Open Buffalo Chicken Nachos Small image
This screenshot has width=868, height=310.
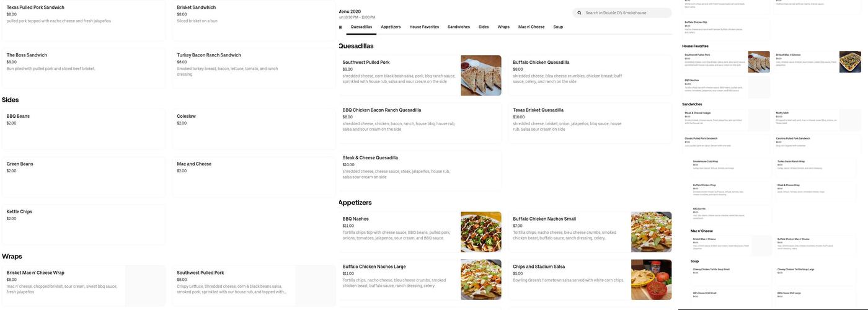point(651,232)
